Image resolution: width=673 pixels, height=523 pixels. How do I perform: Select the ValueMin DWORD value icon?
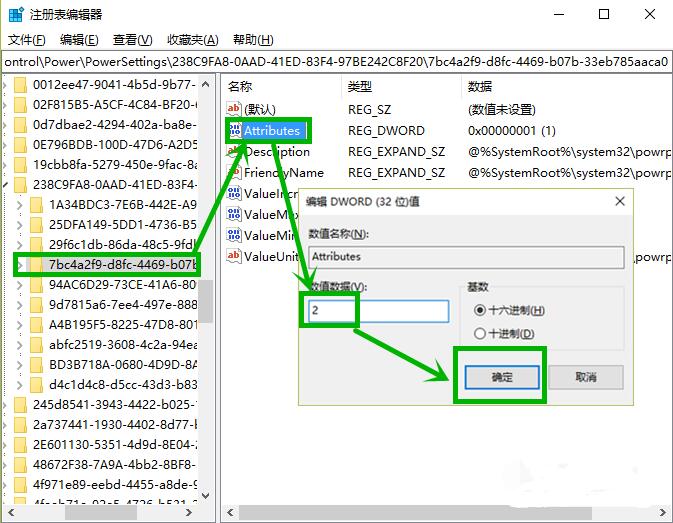click(234, 235)
